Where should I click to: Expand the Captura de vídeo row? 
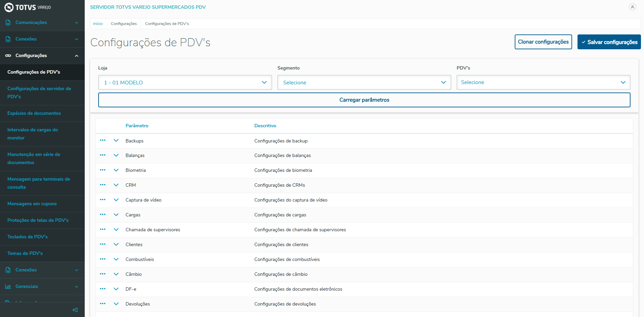point(116,200)
